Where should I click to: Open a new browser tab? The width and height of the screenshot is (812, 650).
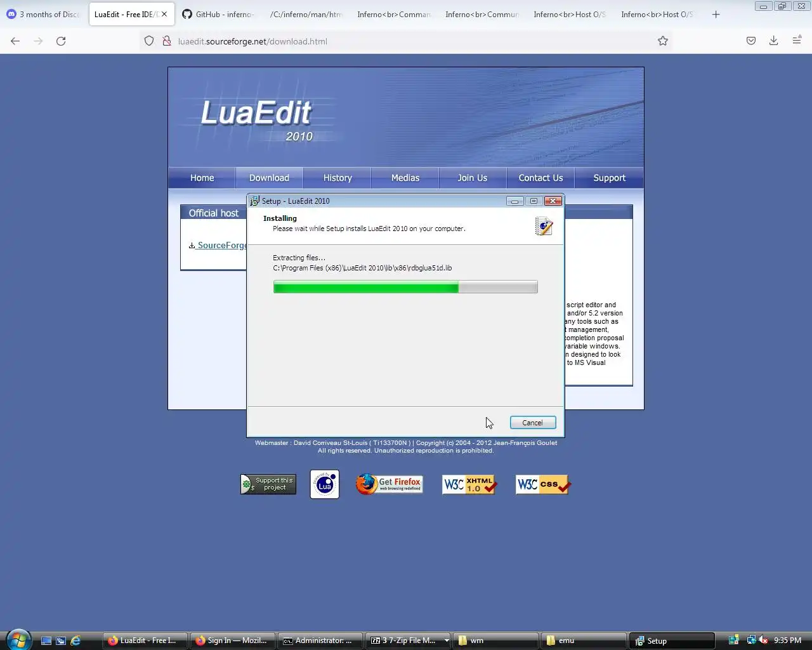point(716,14)
